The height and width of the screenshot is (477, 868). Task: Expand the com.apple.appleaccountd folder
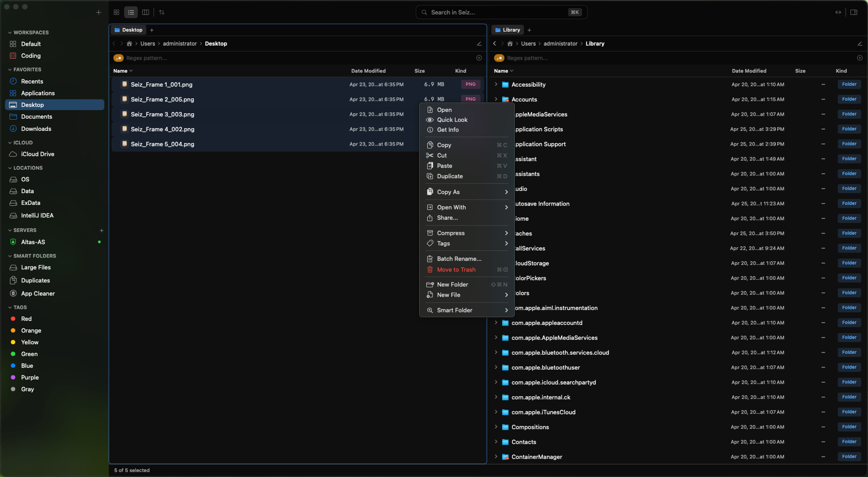point(496,322)
